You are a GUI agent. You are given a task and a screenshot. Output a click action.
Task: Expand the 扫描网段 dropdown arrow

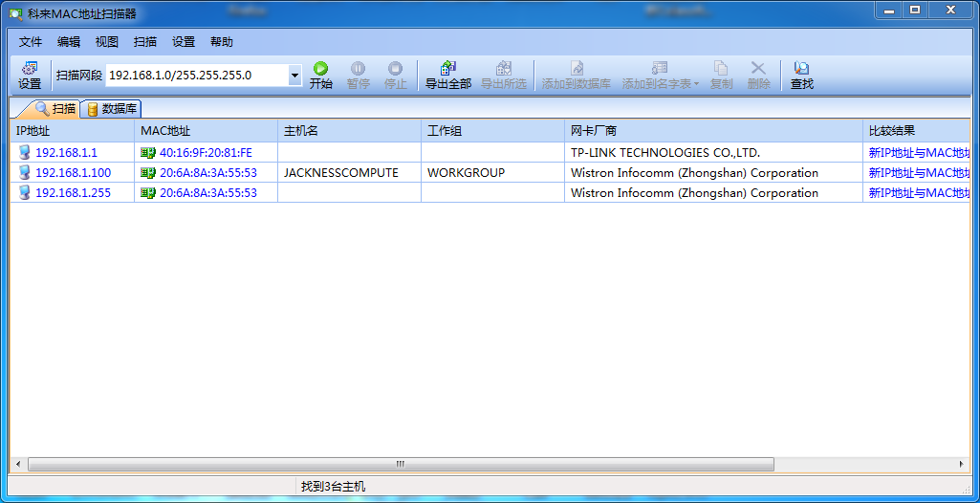coord(295,76)
